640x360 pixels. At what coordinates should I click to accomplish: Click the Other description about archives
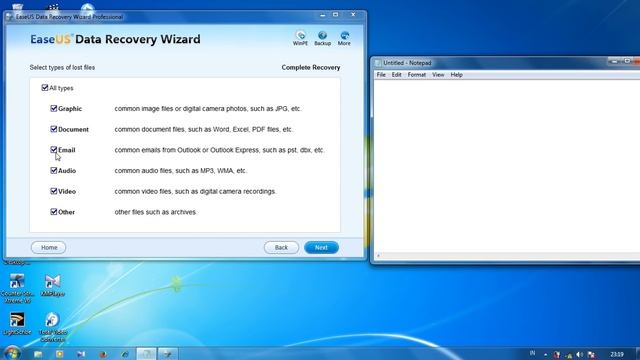[x=156, y=212]
